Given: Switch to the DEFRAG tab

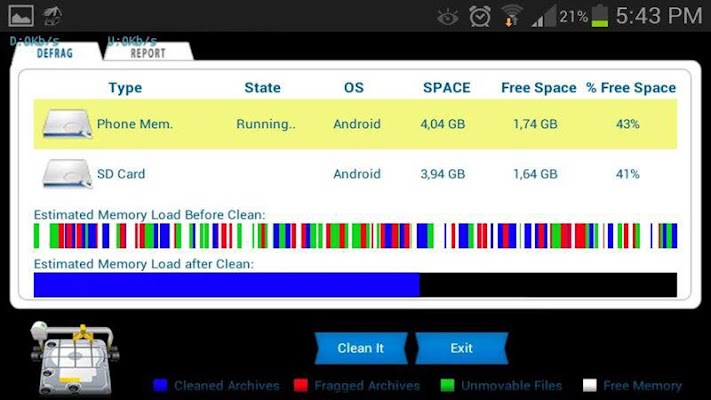Looking at the screenshot, I should point(55,53).
